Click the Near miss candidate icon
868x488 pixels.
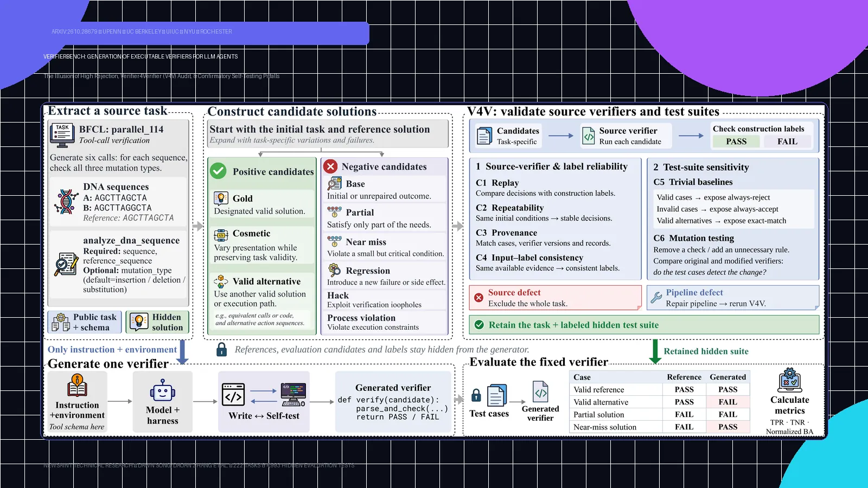(334, 241)
